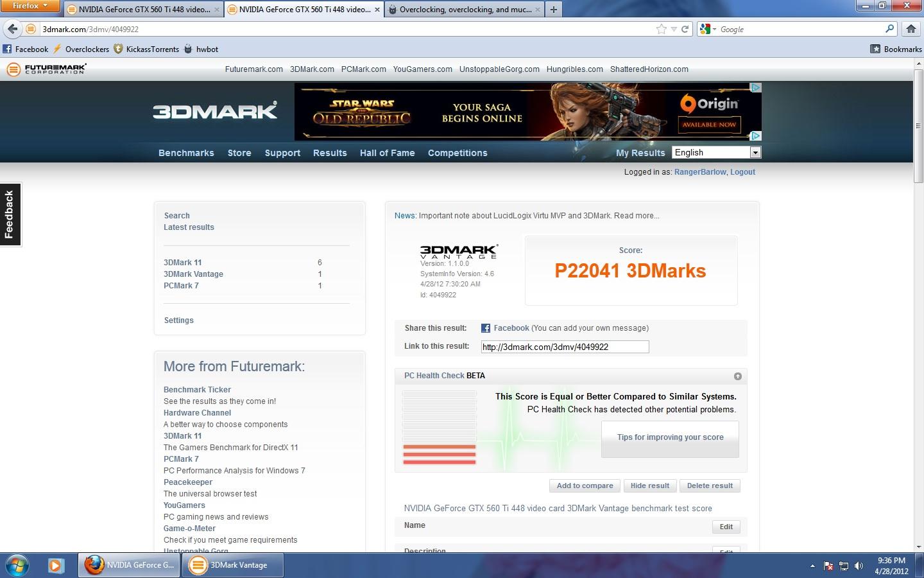This screenshot has height=578, width=924.
Task: Click the volume speaker tray icon
Action: [859, 566]
